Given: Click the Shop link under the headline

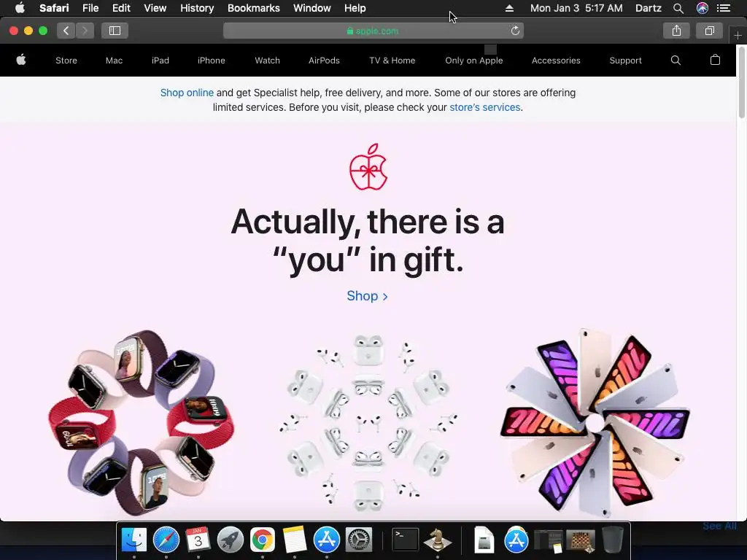Looking at the screenshot, I should (x=368, y=296).
